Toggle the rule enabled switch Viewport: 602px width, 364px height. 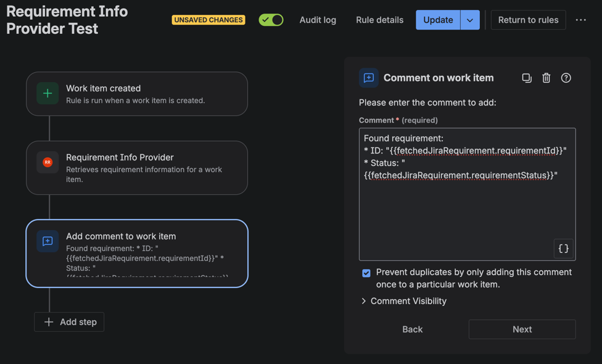271,20
